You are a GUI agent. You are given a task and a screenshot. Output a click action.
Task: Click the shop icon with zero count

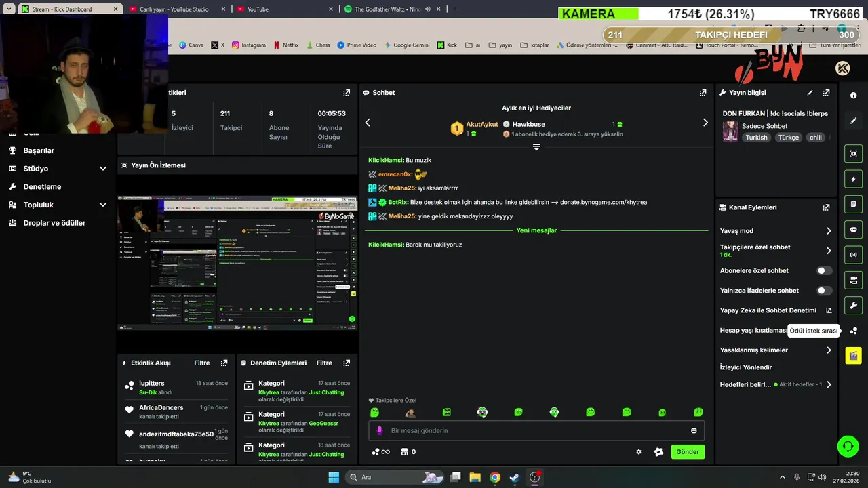click(x=408, y=452)
